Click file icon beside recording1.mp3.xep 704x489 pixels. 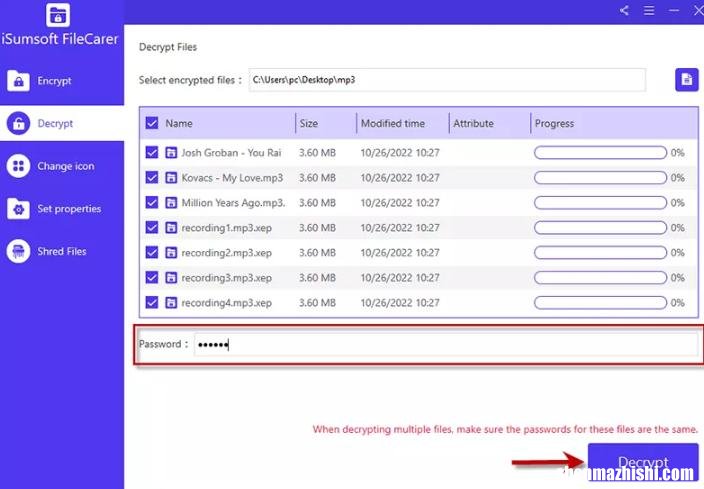[x=171, y=228]
